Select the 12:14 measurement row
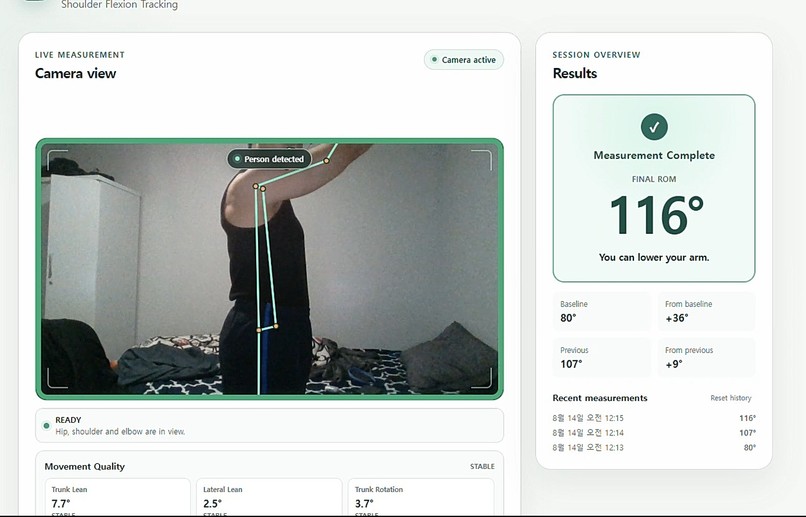 (x=654, y=433)
